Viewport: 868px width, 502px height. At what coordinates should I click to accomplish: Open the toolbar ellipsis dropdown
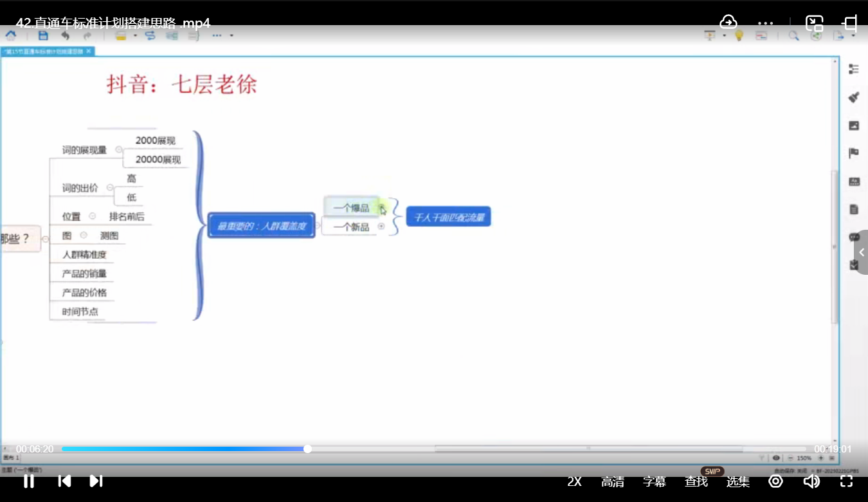(x=217, y=35)
